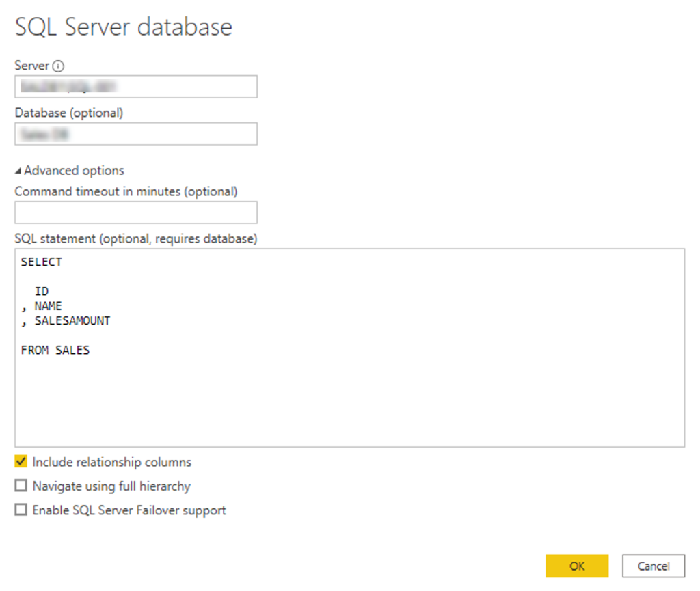Enable Navigate using full hierarchy checkbox
Viewport: 700px width, 591px height.
click(21, 486)
